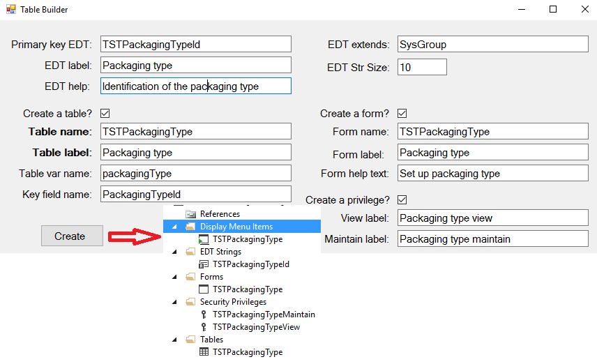The height and width of the screenshot is (364, 597).
Task: Click the key icon of TSTPackagingTypeMaintain
Action: click(x=204, y=314)
